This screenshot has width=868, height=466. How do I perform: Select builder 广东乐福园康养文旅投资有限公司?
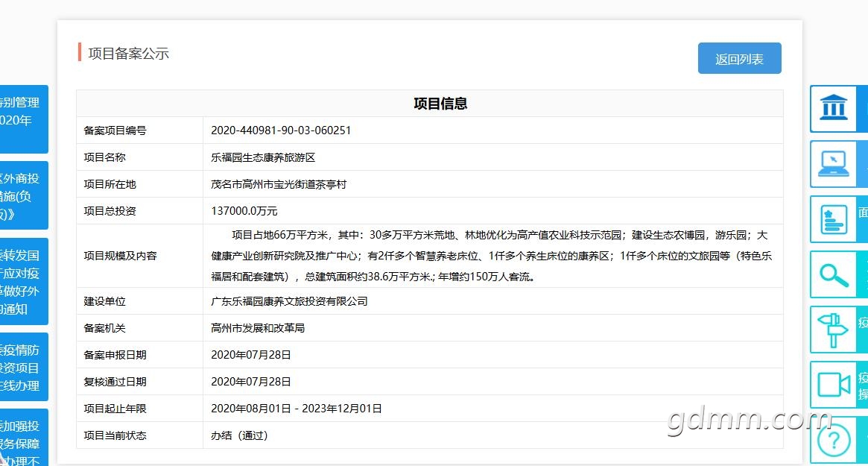(x=289, y=301)
